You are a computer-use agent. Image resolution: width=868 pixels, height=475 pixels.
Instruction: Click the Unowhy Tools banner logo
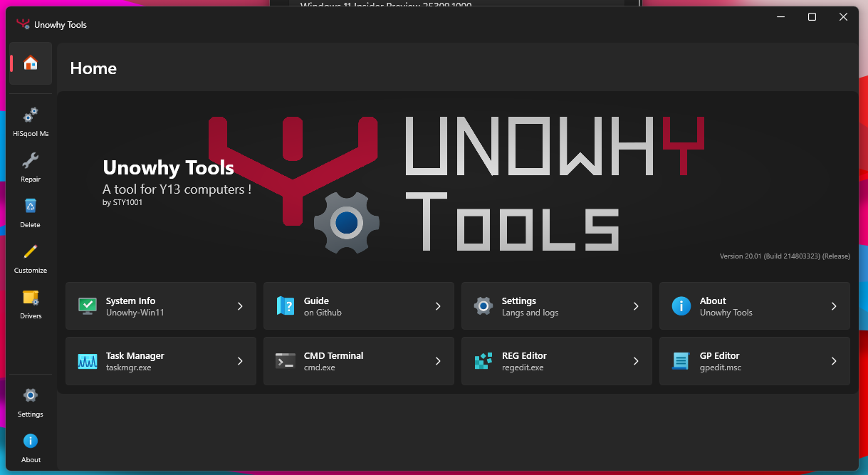(x=456, y=184)
